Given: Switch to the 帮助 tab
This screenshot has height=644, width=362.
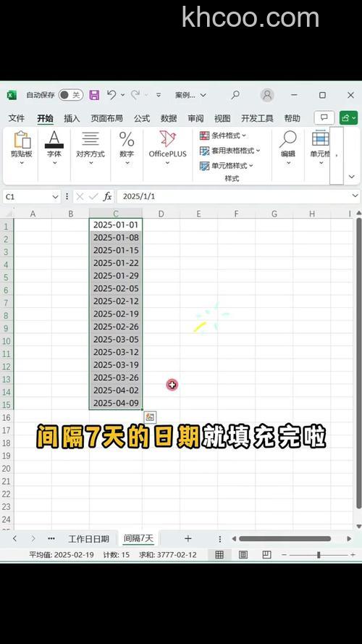Looking at the screenshot, I should click(x=292, y=118).
